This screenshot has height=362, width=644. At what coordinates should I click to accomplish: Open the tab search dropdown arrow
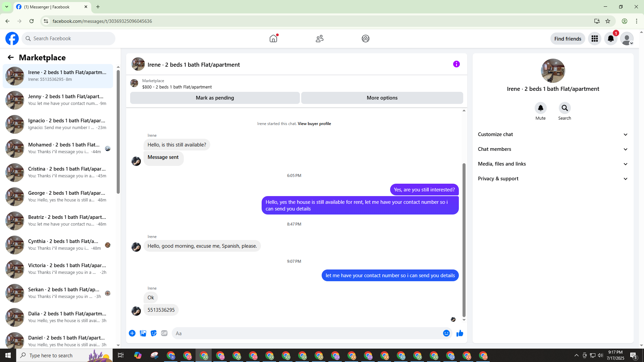[x=7, y=7]
